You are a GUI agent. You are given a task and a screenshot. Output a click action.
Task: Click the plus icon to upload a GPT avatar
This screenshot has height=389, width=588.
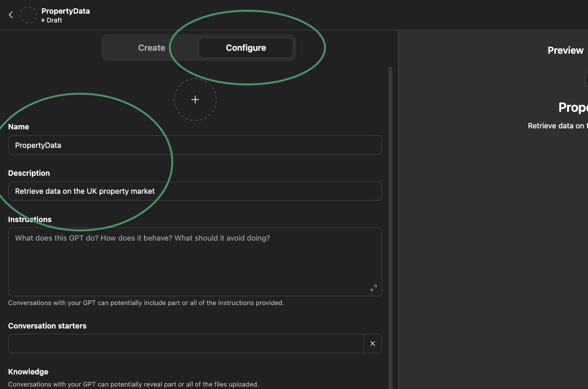195,99
